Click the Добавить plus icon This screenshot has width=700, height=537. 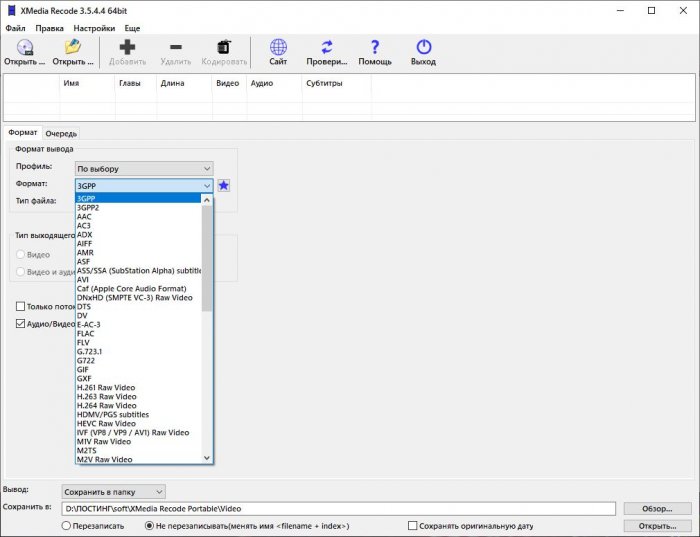click(x=127, y=47)
